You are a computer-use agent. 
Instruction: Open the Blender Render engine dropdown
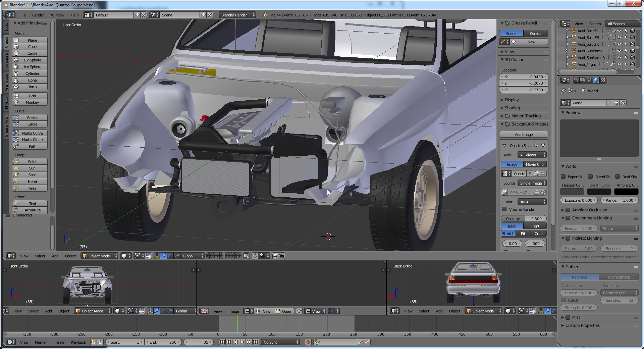(237, 15)
